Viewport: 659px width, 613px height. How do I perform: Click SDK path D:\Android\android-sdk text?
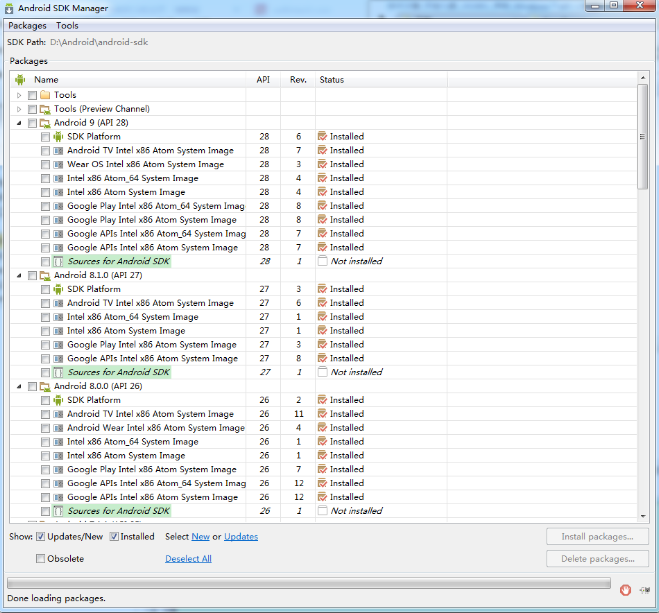[x=99, y=42]
